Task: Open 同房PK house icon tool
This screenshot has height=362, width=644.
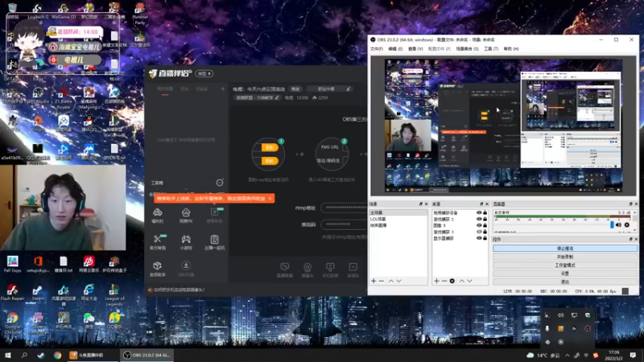Action: pos(186,215)
